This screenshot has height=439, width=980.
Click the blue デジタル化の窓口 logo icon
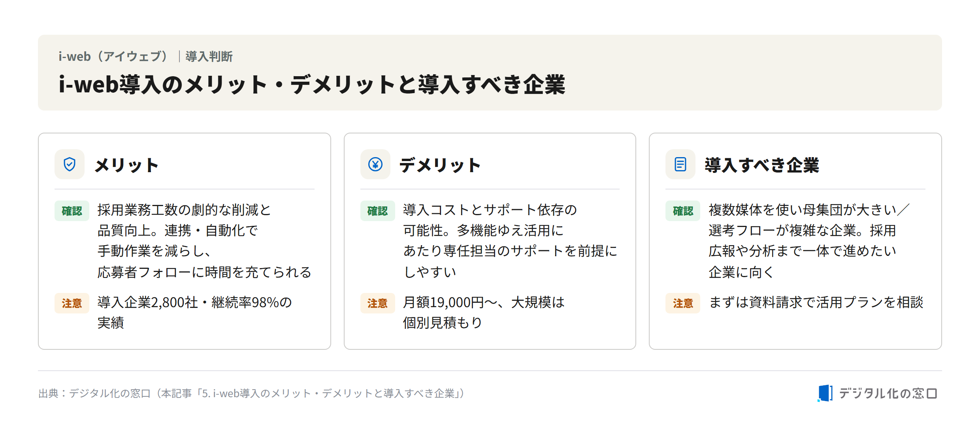pos(825,393)
